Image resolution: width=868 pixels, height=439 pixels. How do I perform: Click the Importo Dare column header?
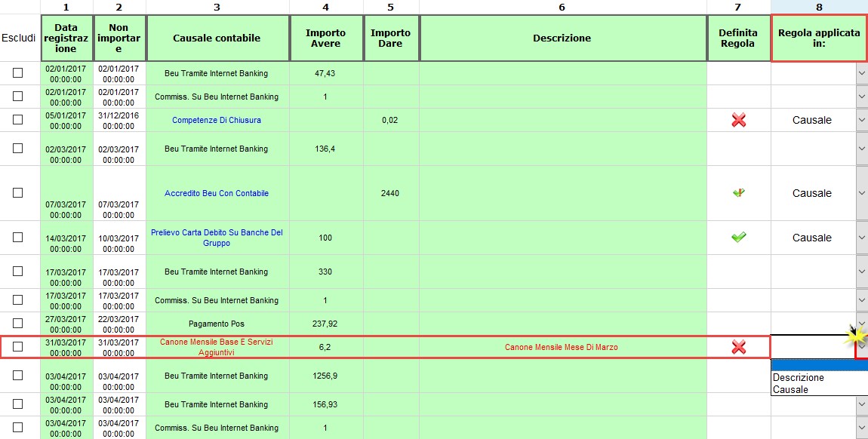[x=391, y=38]
